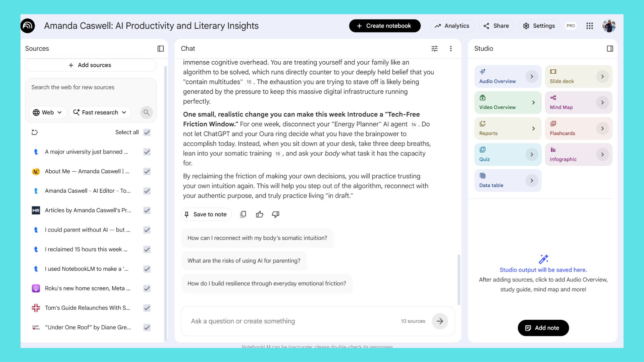
Task: Uncheck 'Roku's new home screen' source
Action: (x=147, y=288)
